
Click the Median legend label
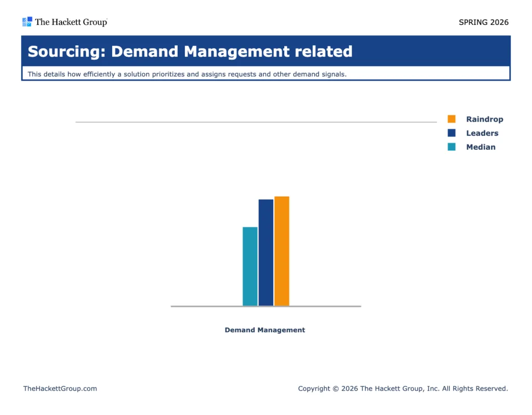click(x=481, y=147)
